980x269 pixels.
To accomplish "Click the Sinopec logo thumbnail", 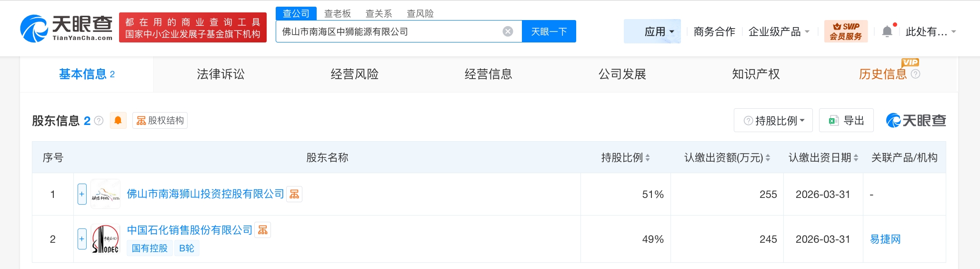I will point(105,239).
